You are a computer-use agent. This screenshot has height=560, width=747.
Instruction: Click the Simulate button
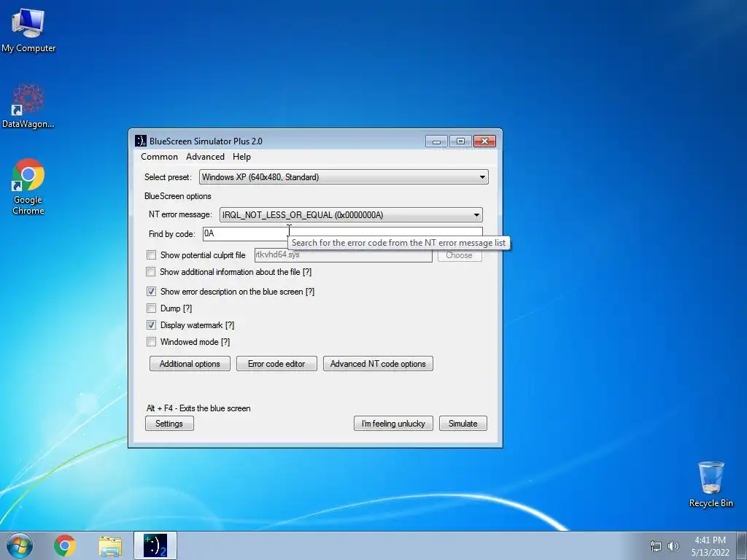pyautogui.click(x=462, y=424)
